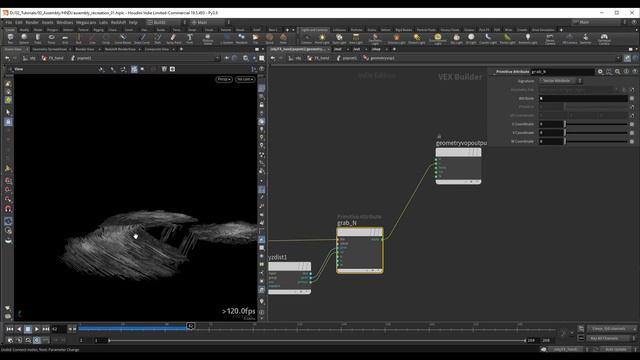The width and height of the screenshot is (640, 360).
Task: Open the Persp viewport dropdown
Action: click(224, 79)
